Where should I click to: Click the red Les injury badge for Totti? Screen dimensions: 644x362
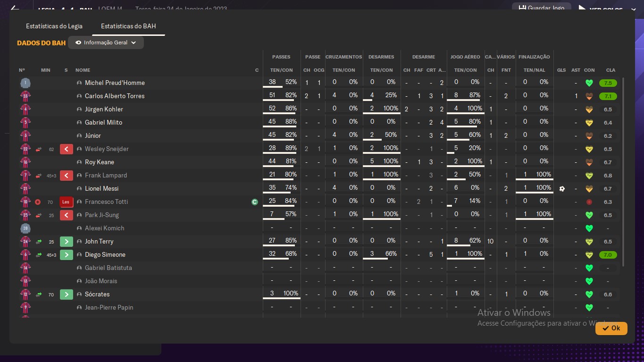point(66,202)
